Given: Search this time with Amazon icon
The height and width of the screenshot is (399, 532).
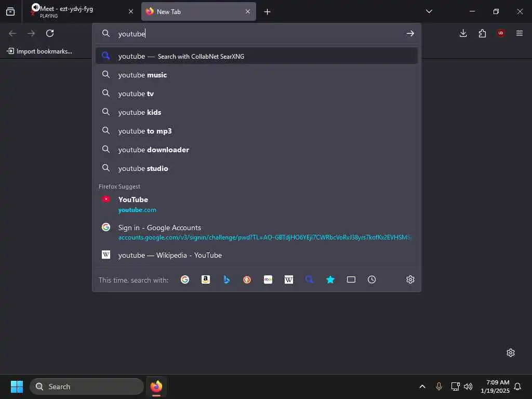Looking at the screenshot, I should 206,280.
